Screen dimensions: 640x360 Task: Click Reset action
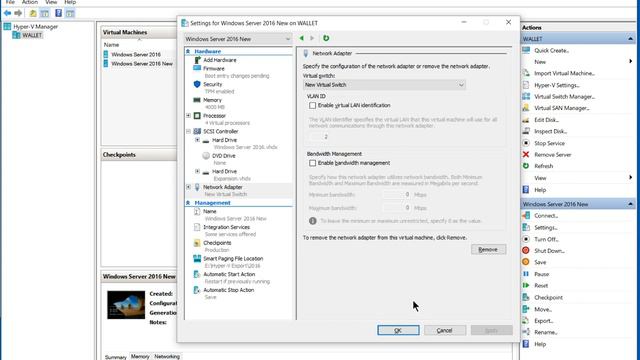pyautogui.click(x=541, y=286)
